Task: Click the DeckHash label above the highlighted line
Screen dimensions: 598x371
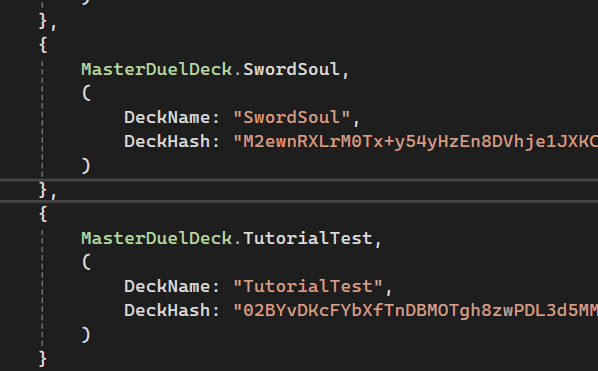Action: tap(167, 141)
